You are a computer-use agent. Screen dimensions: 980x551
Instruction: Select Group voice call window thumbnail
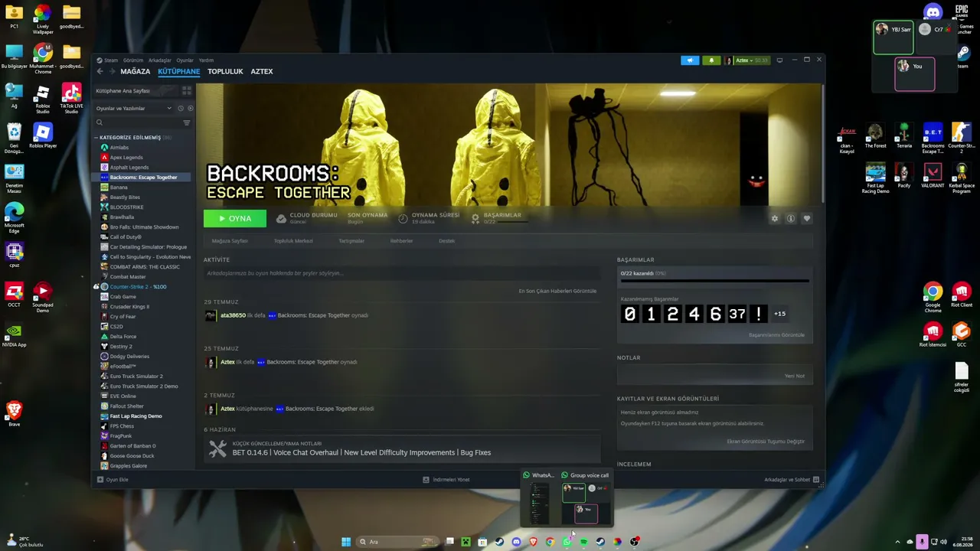point(586,498)
